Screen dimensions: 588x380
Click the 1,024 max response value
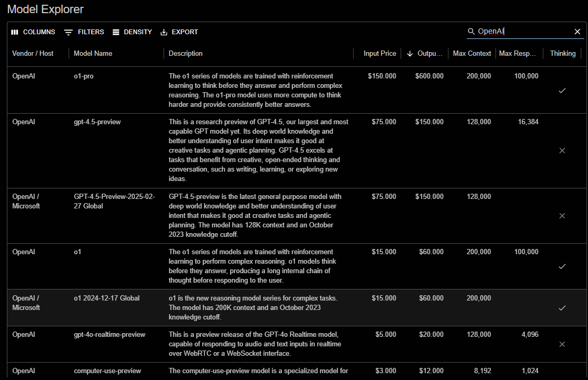pos(530,371)
